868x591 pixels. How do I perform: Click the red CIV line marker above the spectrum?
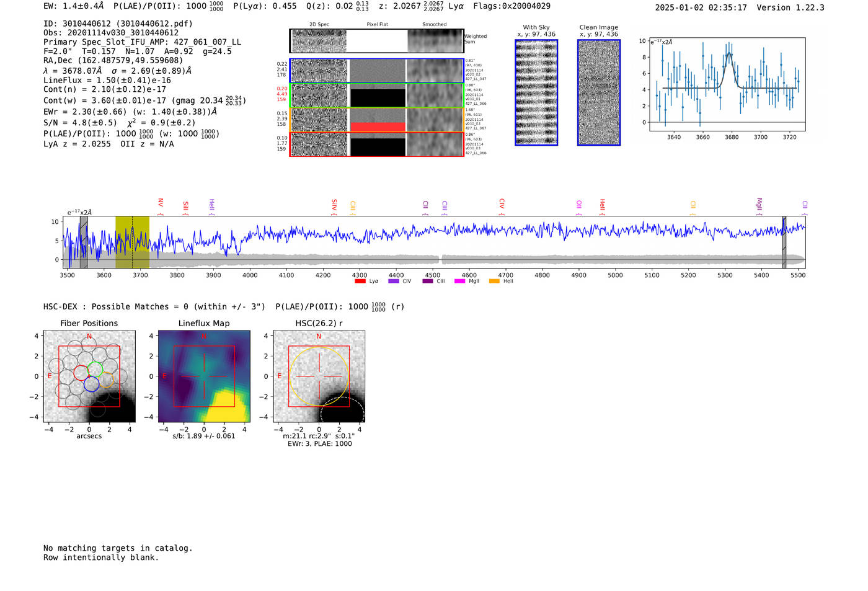502,203
